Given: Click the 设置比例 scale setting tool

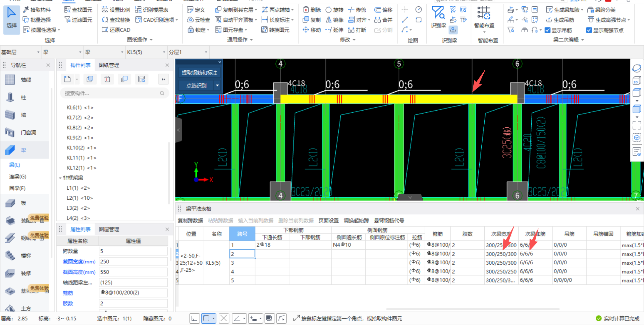Looking at the screenshot, I should click(x=116, y=10).
